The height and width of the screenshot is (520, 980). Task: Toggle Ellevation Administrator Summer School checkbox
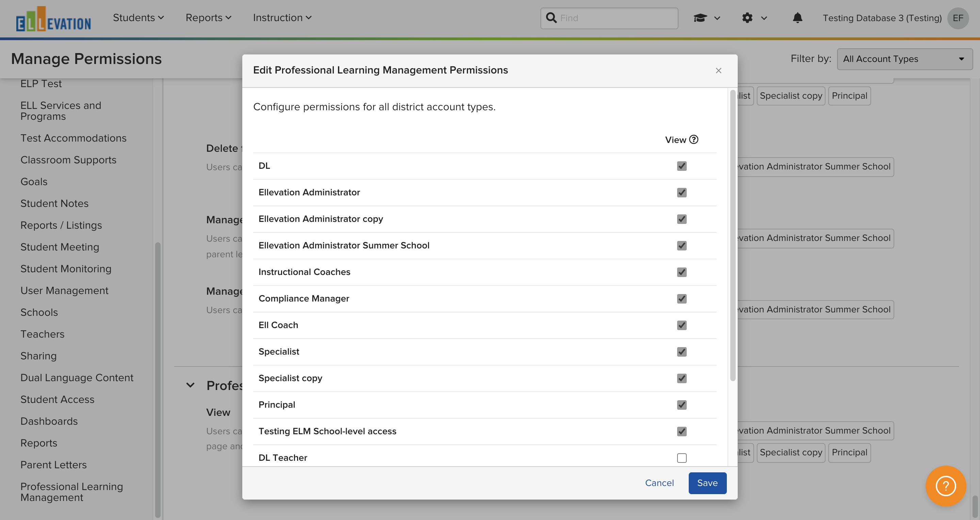click(x=682, y=246)
